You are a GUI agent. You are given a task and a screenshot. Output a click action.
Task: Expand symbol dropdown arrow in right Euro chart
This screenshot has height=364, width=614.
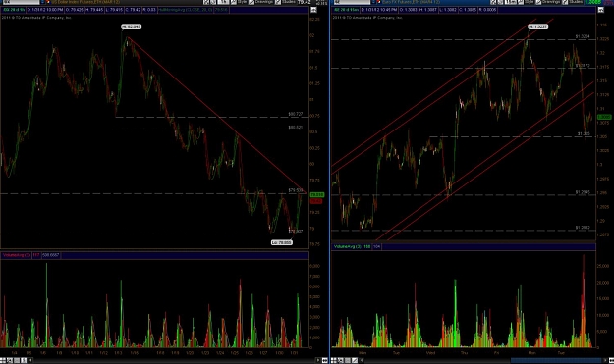pyautogui.click(x=373, y=2)
